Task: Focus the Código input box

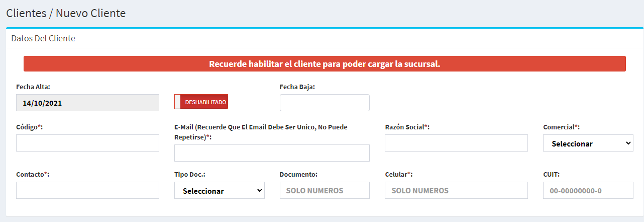Action: tap(87, 143)
